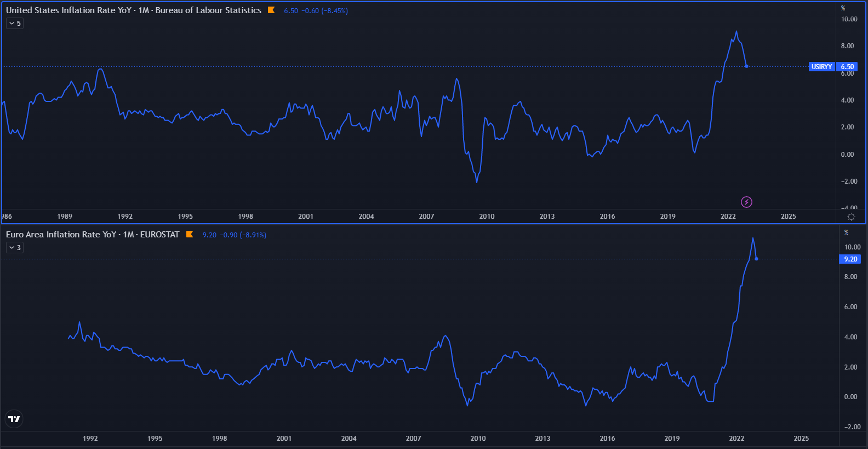Open chart settings gear on top chart
The image size is (868, 449).
coord(851,217)
